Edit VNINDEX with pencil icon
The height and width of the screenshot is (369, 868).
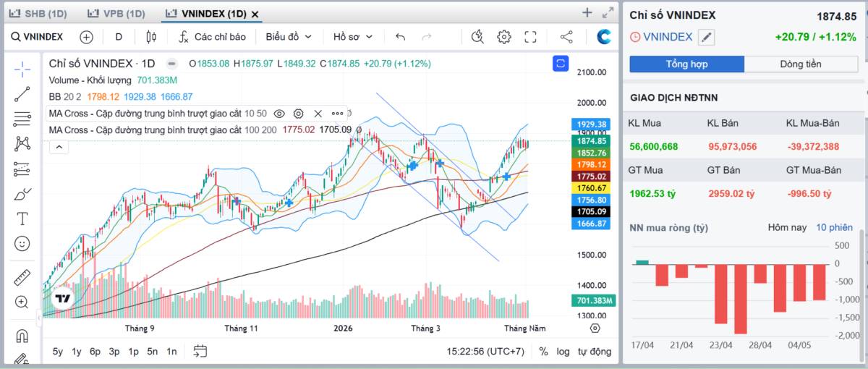707,37
